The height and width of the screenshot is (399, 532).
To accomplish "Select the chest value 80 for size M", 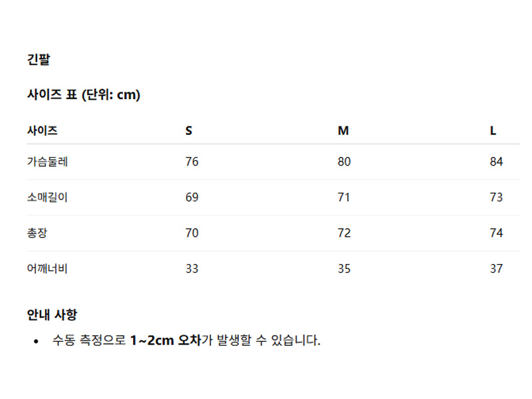I will coord(344,162).
